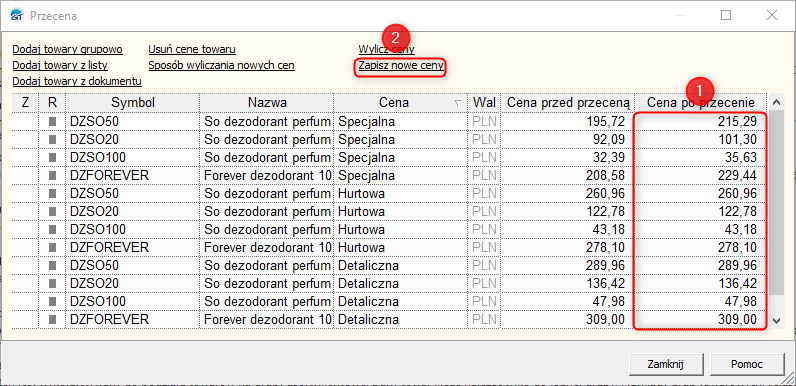Image resolution: width=796 pixels, height=386 pixels.
Task: Select the 215,29 price after markdown cell
Action: tap(700, 121)
